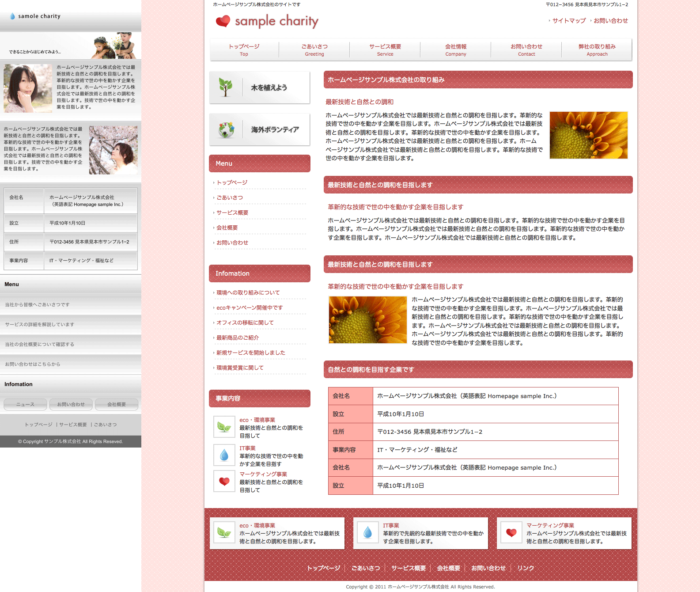Image resolution: width=700 pixels, height=592 pixels.
Task: Go to 弊社の取り組み Approach tab
Action: 597,49
